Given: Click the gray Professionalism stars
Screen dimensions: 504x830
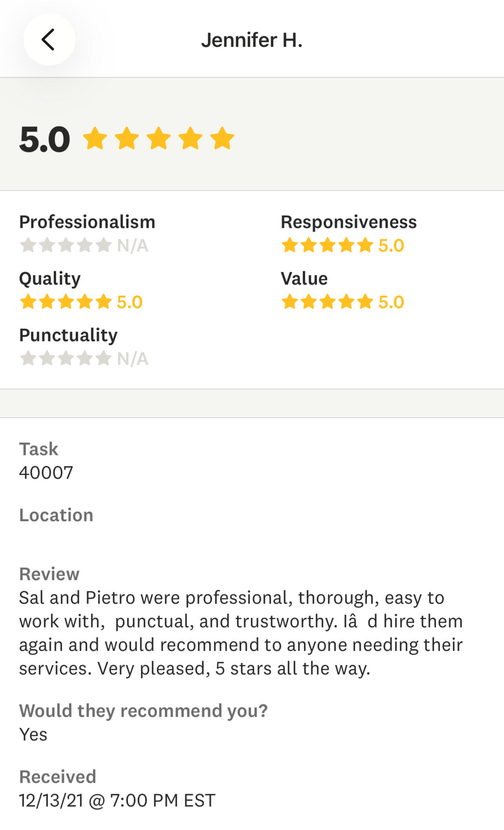Looking at the screenshot, I should click(66, 245).
